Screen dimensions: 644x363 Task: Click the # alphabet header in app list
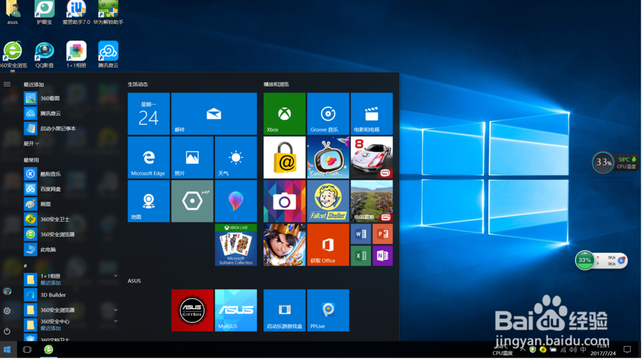point(26,266)
